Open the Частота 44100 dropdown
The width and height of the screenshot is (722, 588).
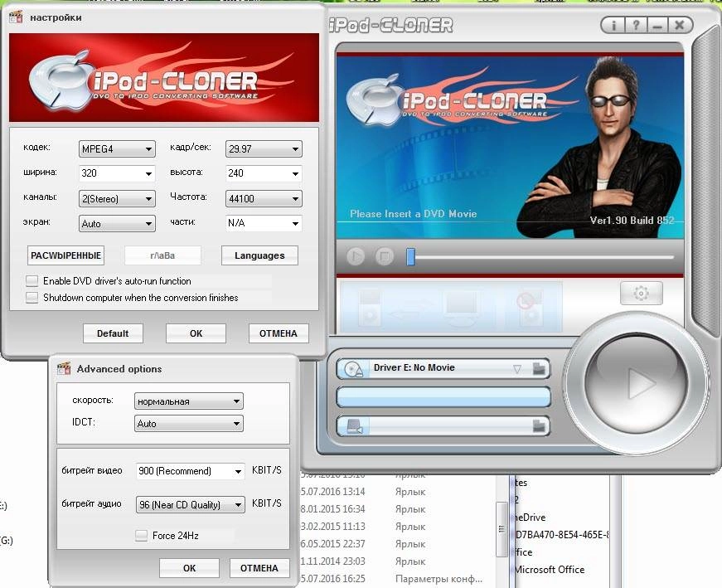coord(264,198)
